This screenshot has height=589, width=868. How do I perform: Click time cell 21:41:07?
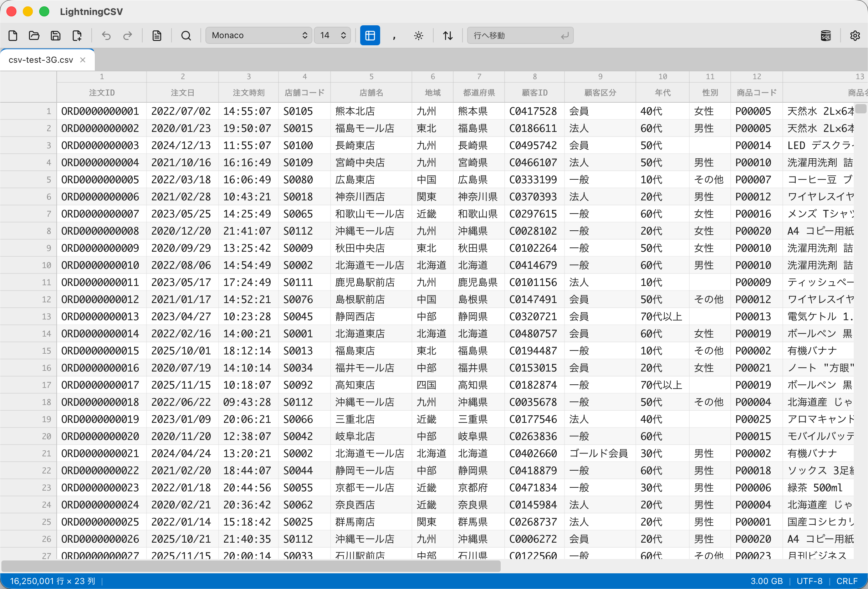pos(248,231)
